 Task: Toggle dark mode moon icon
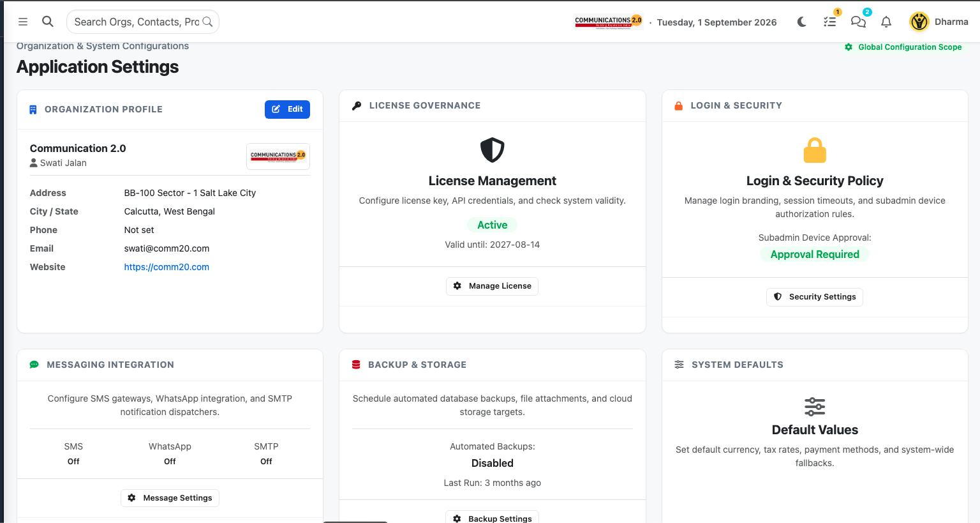tap(802, 22)
